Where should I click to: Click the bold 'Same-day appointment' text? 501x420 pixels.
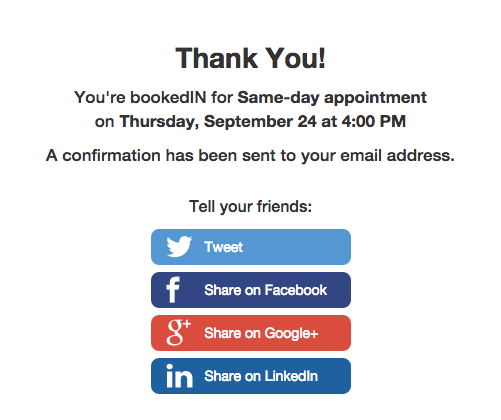point(332,98)
